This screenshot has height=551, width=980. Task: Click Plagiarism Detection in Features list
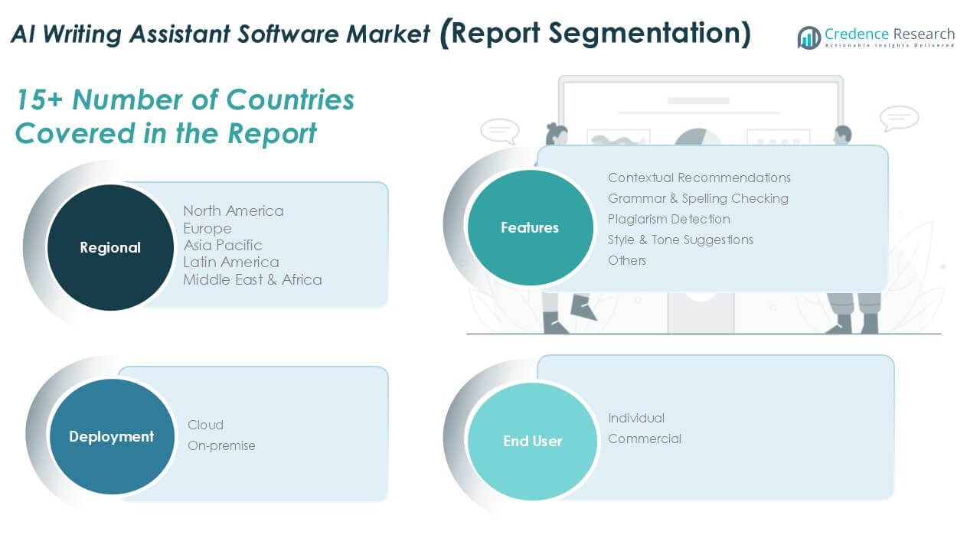[x=668, y=219]
